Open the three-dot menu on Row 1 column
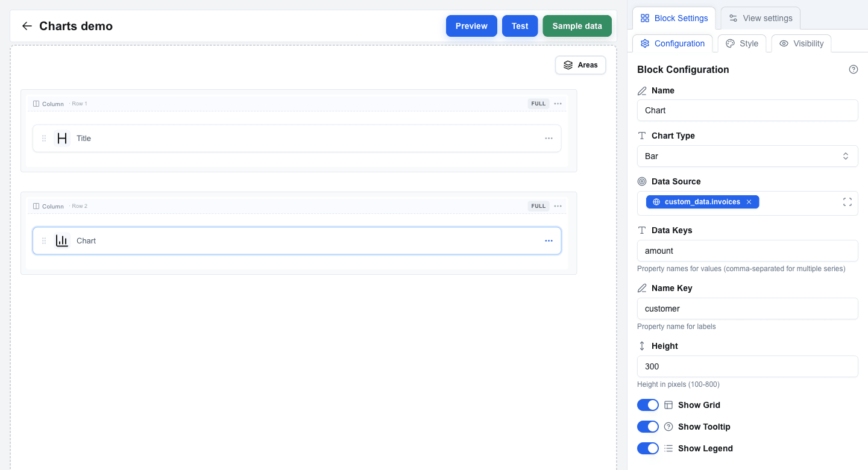 pos(558,104)
